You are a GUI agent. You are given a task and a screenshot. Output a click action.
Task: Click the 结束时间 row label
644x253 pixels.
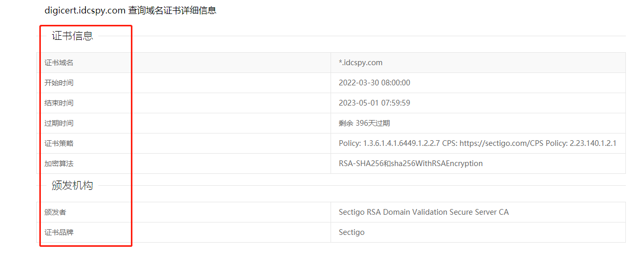pos(59,103)
